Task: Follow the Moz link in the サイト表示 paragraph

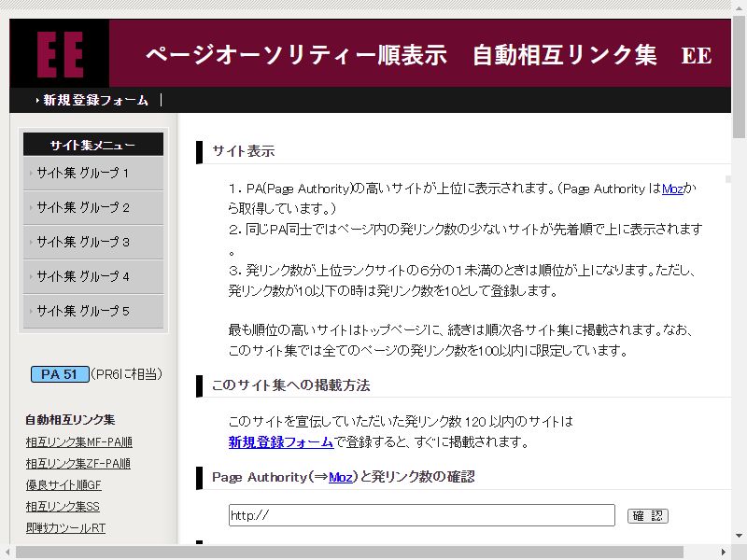Action: click(x=672, y=189)
